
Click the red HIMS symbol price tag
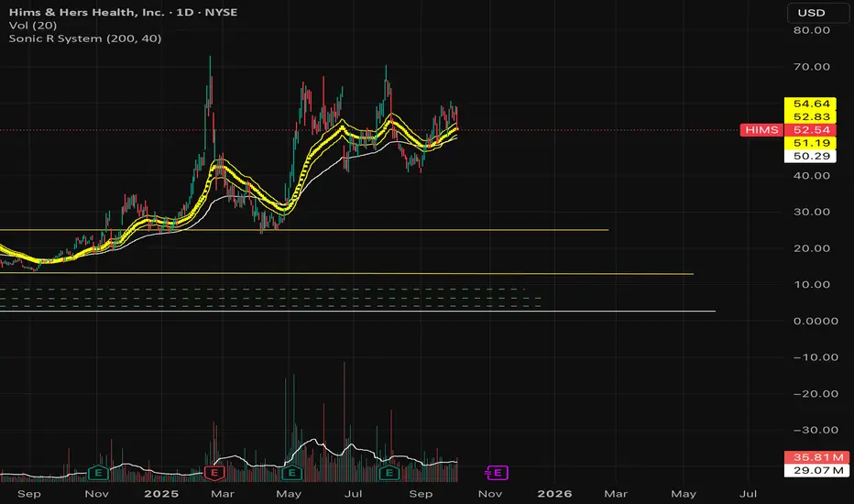761,130
